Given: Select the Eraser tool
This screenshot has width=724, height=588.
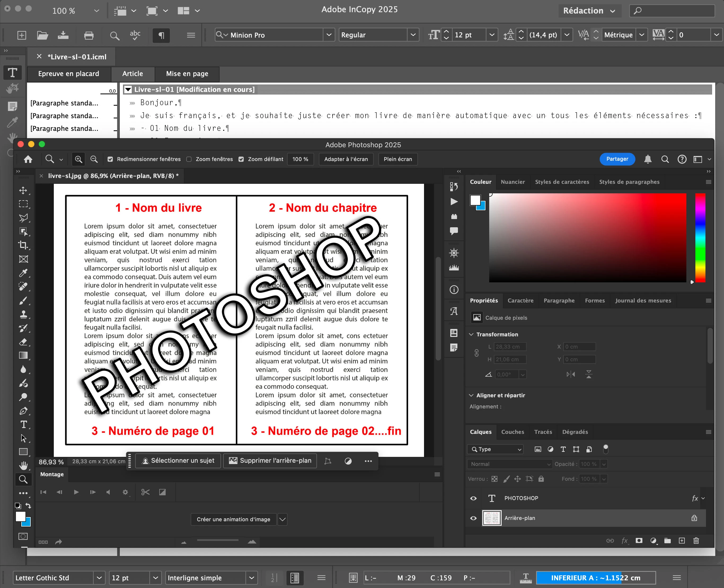Looking at the screenshot, I should (23, 342).
